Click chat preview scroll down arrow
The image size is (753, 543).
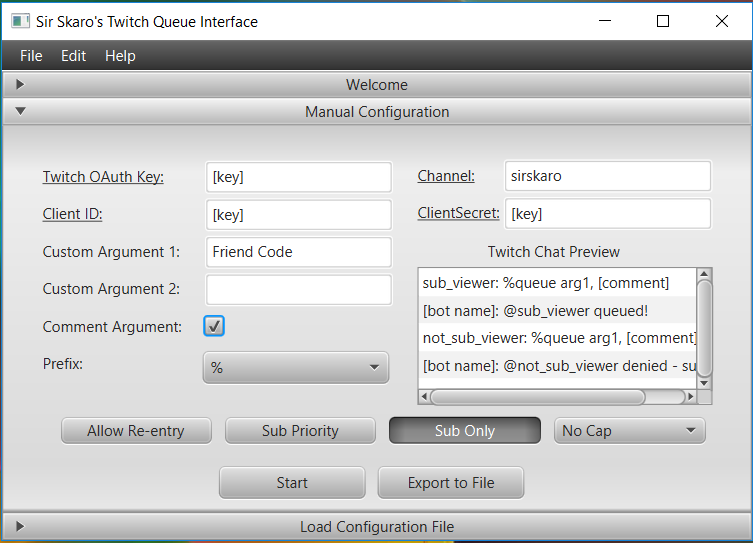[x=704, y=383]
